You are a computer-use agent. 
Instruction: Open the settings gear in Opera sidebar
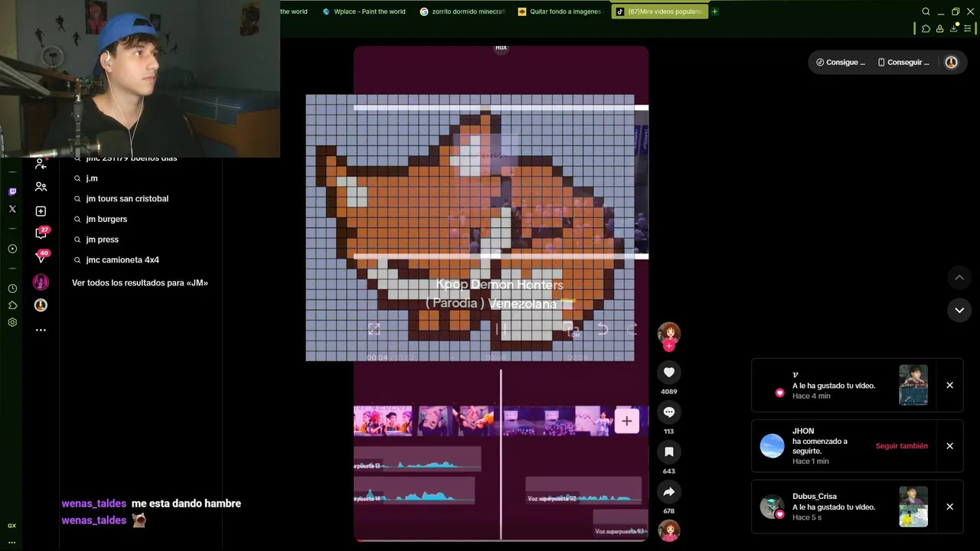coord(12,322)
